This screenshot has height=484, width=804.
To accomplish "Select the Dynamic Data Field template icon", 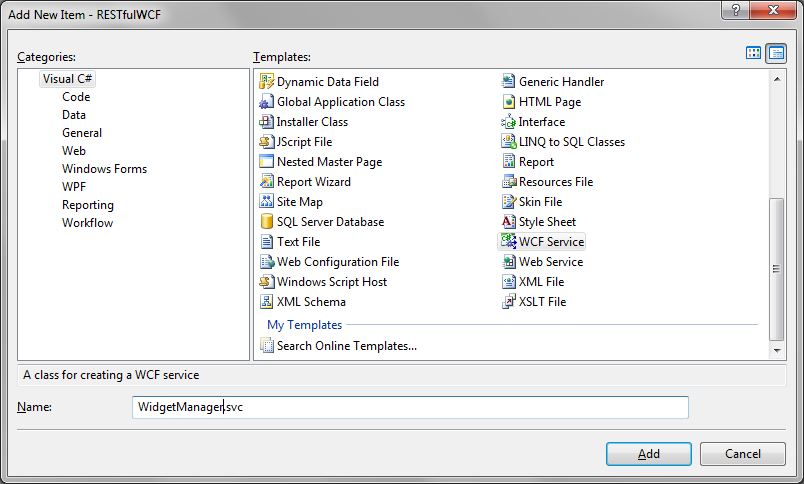I will [267, 82].
